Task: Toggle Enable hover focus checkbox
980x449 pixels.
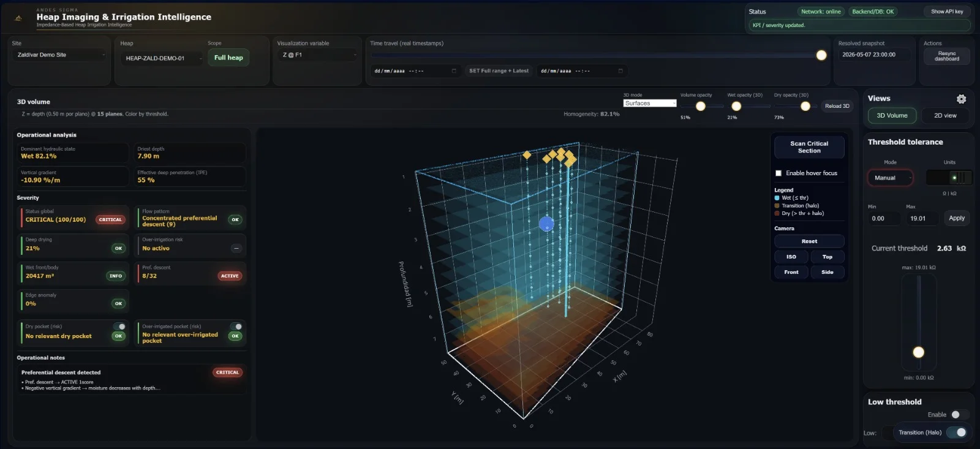Action: point(778,173)
